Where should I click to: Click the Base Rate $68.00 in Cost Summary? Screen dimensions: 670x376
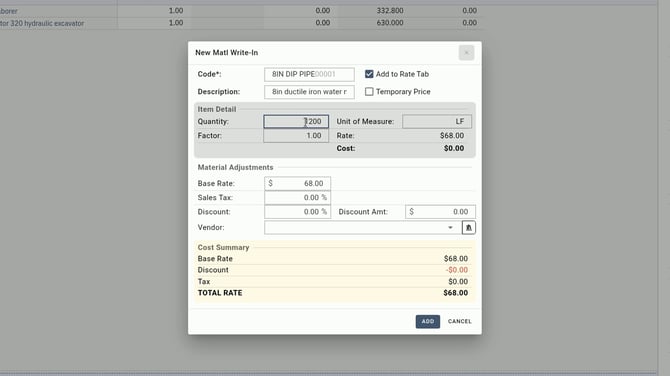(x=455, y=258)
